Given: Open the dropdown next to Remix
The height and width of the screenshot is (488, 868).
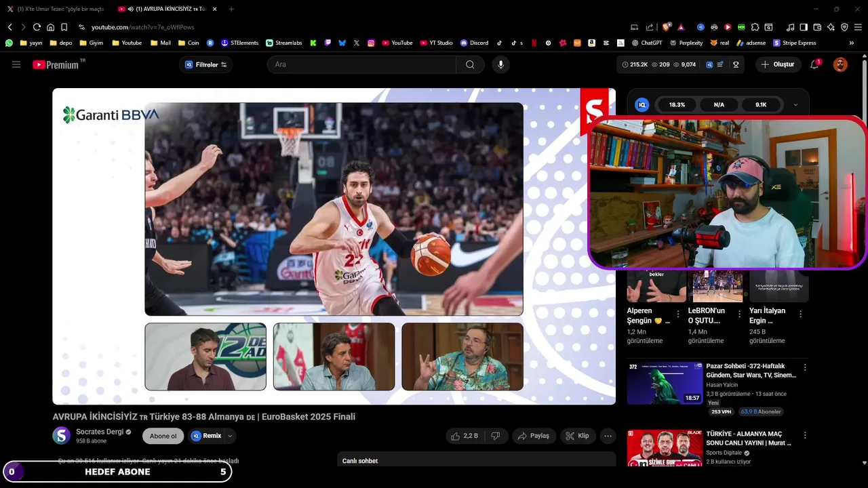Looking at the screenshot, I should pos(231,436).
